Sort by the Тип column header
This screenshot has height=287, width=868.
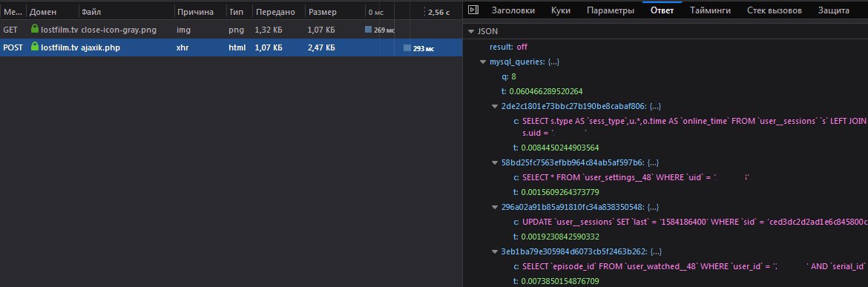click(x=239, y=12)
